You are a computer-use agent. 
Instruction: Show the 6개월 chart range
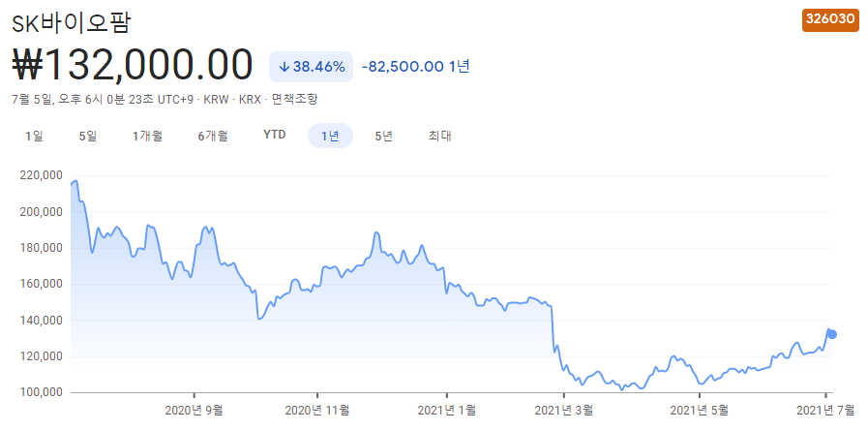point(213,136)
